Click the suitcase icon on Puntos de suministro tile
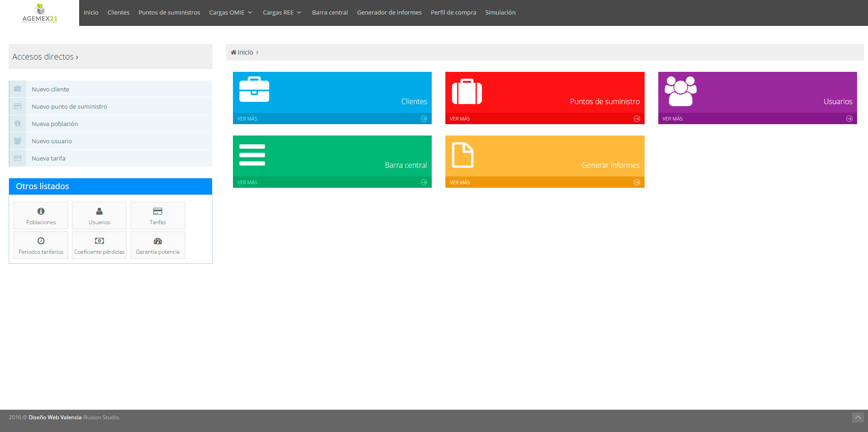The width and height of the screenshot is (868, 432). point(467,91)
